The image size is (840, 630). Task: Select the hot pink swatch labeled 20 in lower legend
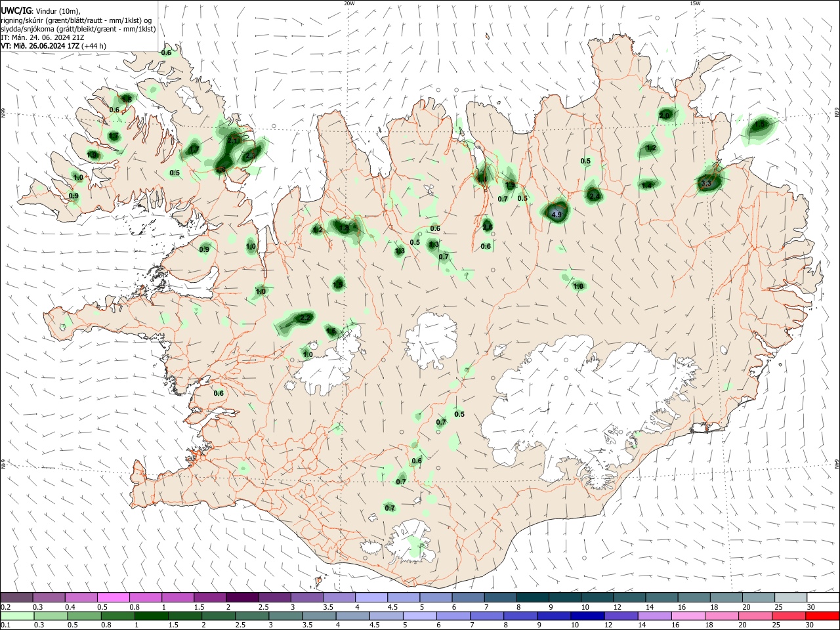pyautogui.click(x=754, y=616)
